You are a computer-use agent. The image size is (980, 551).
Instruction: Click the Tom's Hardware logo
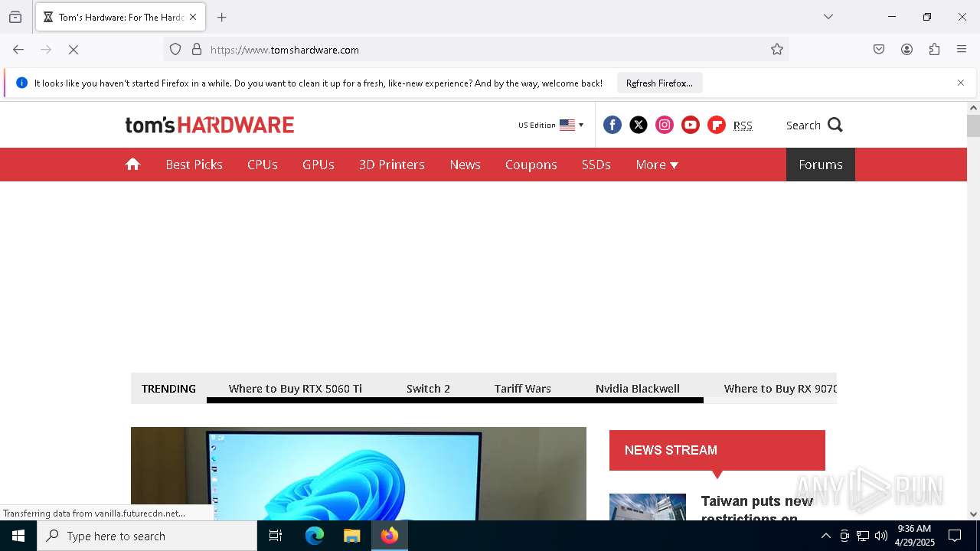(x=210, y=125)
